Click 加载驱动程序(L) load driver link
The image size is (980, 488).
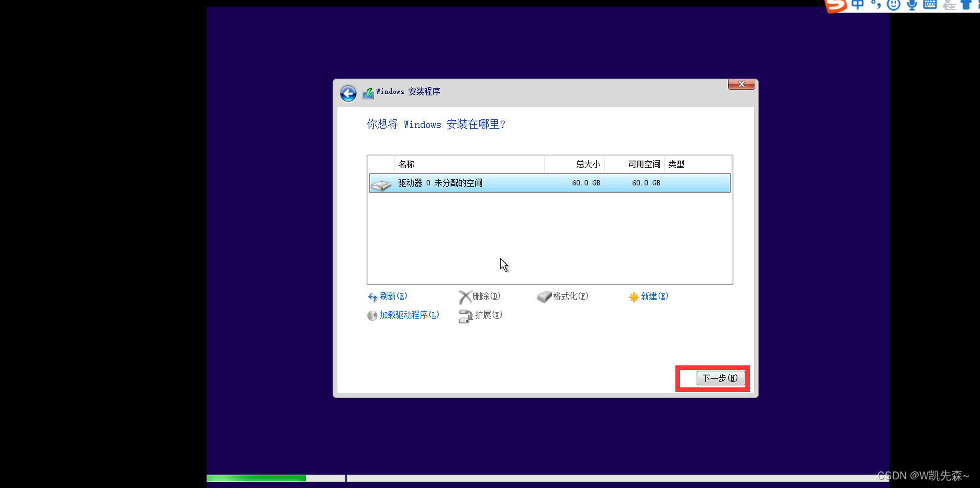pos(409,315)
